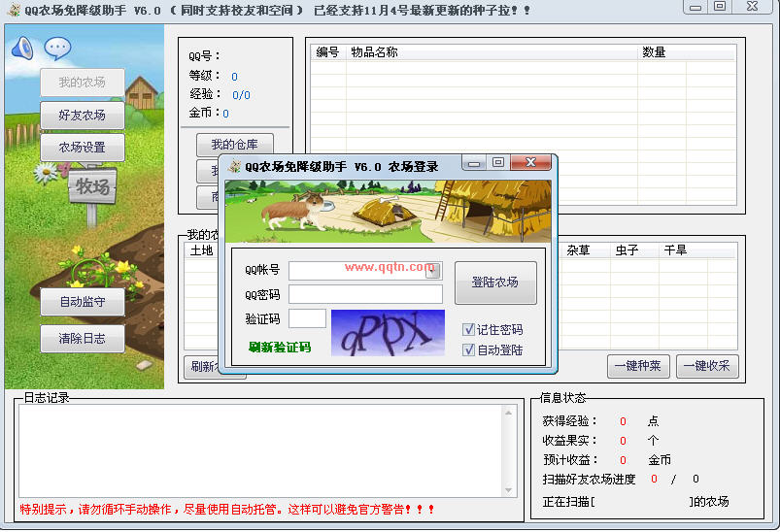Click the 虫子 column header
The width and height of the screenshot is (780, 532).
tap(634, 250)
